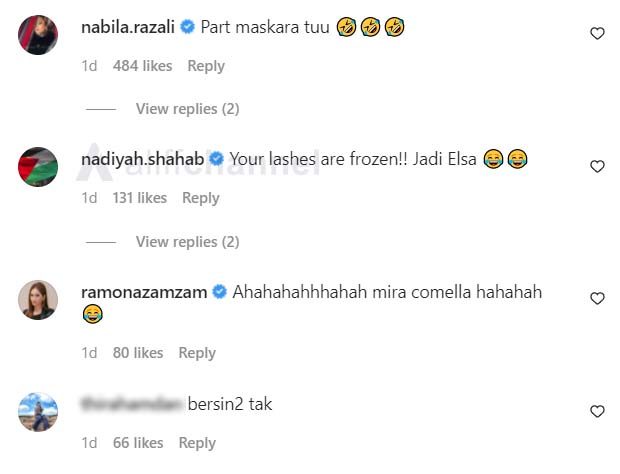Reply to nadiyah.shahab's comment
The width and height of the screenshot is (620, 474).
201,198
